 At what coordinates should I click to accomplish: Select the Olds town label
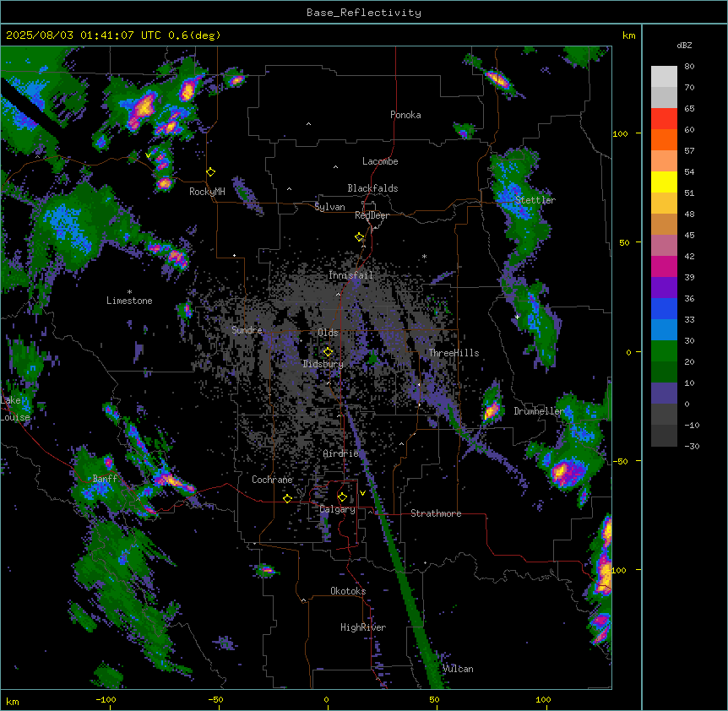point(328,333)
